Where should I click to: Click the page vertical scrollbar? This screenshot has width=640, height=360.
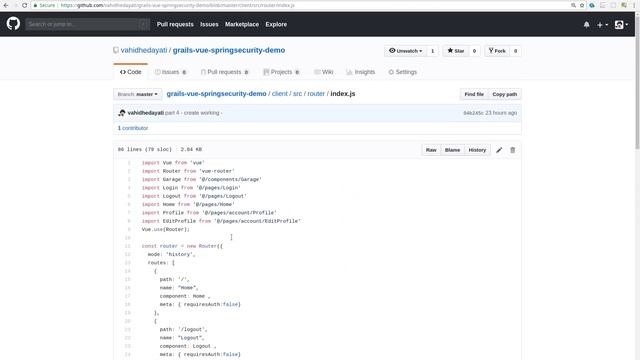[x=637, y=82]
